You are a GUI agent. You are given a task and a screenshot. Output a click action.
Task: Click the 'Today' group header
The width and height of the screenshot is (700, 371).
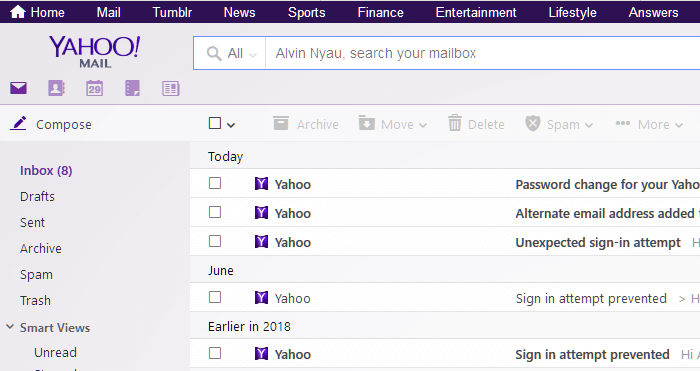[225, 157]
